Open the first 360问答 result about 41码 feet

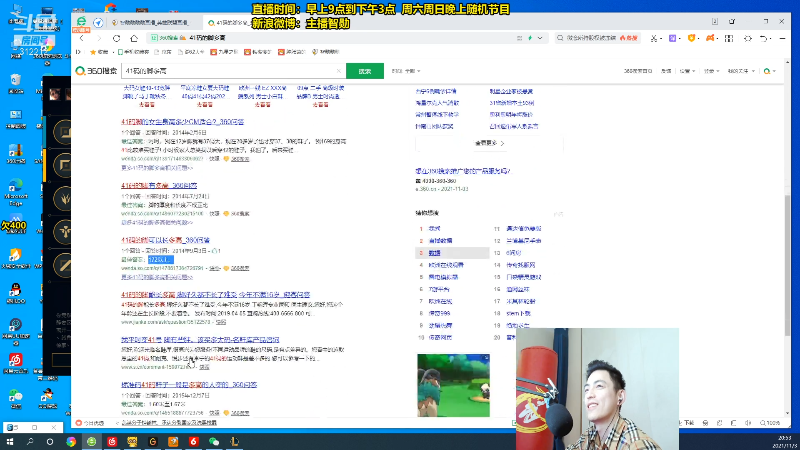point(182,122)
